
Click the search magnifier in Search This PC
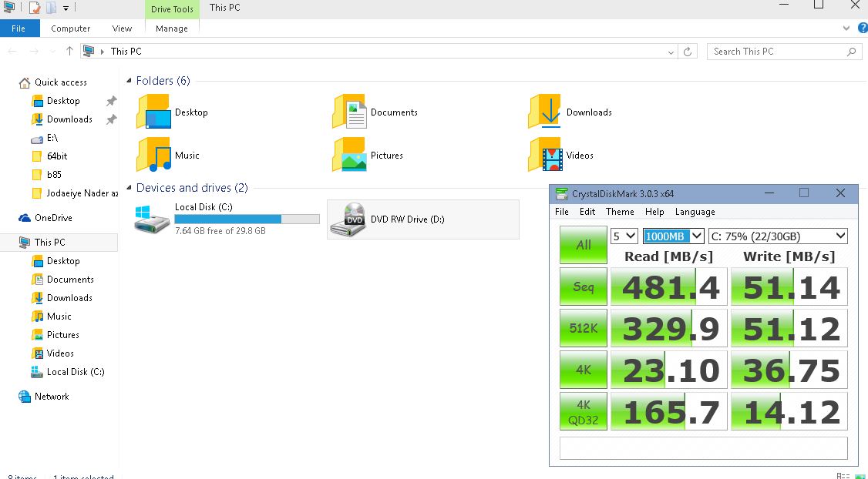pyautogui.click(x=851, y=52)
